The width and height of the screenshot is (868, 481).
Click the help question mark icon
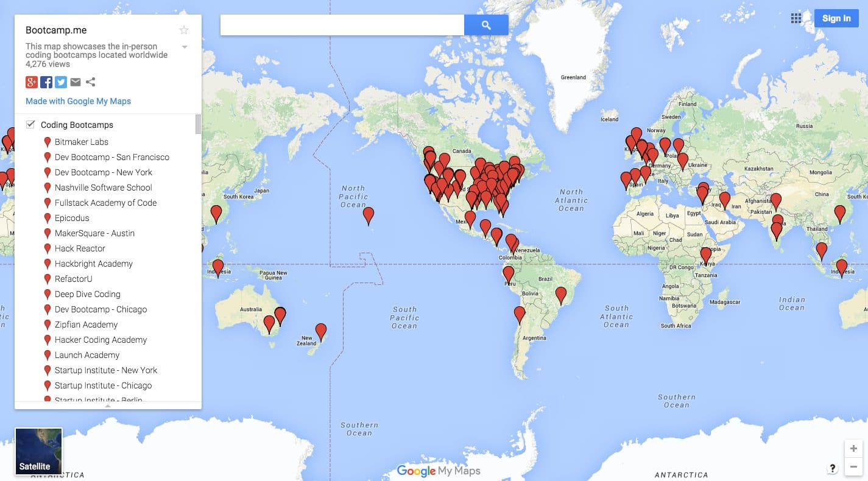pyautogui.click(x=832, y=469)
